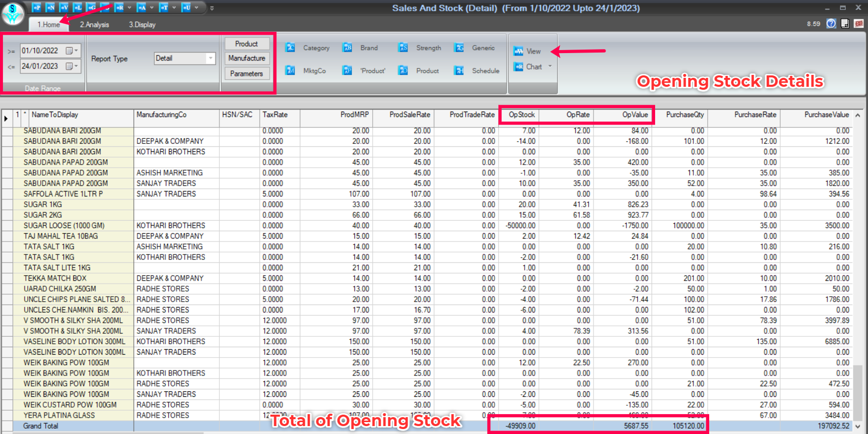Open the blue help question-mark icon
The height and width of the screenshot is (434, 868).
831,24
